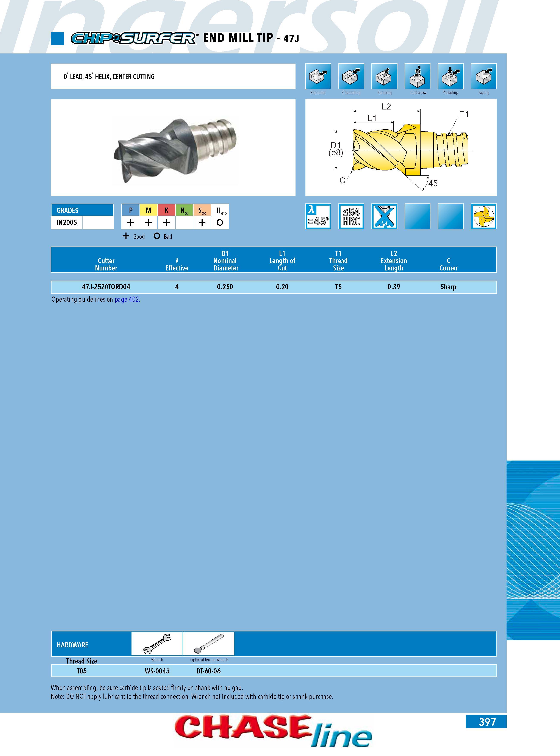
Task: Click the red K material swatch
Action: coord(166,210)
